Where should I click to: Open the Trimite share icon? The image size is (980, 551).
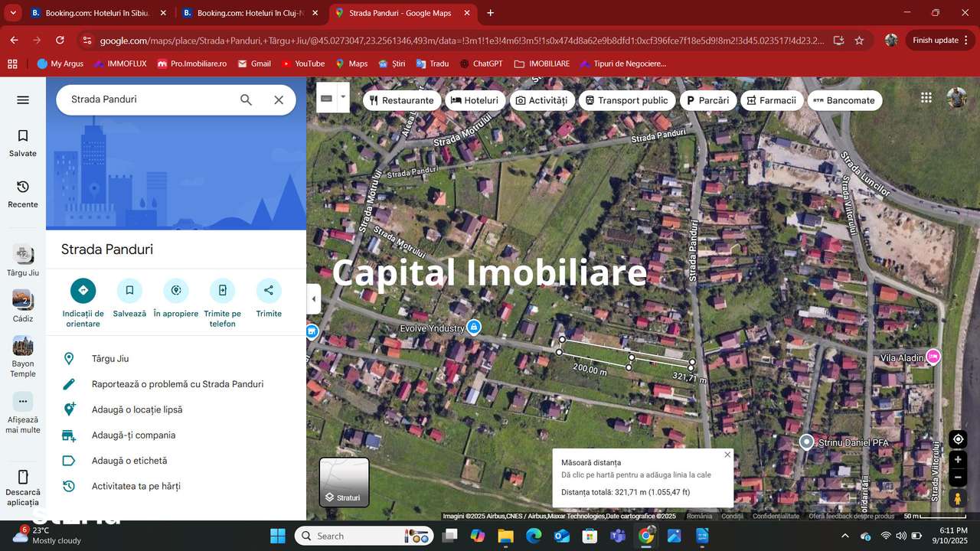point(268,290)
